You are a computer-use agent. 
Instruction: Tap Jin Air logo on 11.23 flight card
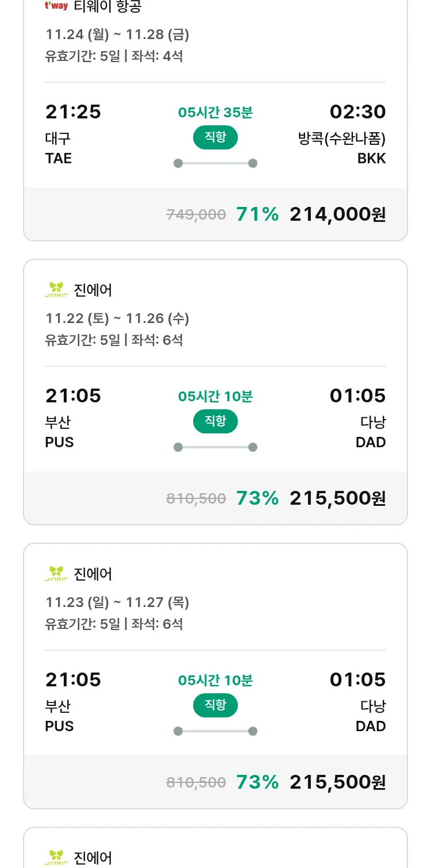pyautogui.click(x=56, y=574)
